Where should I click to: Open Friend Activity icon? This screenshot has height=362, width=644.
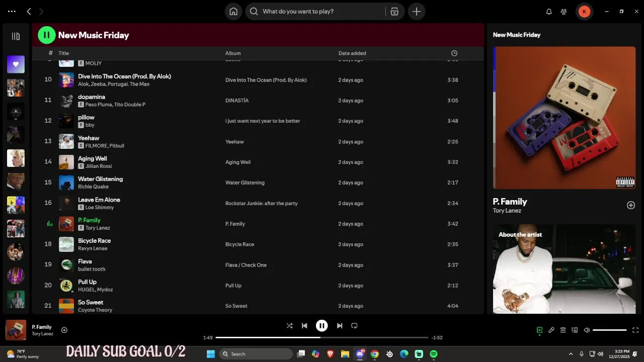pos(564,12)
